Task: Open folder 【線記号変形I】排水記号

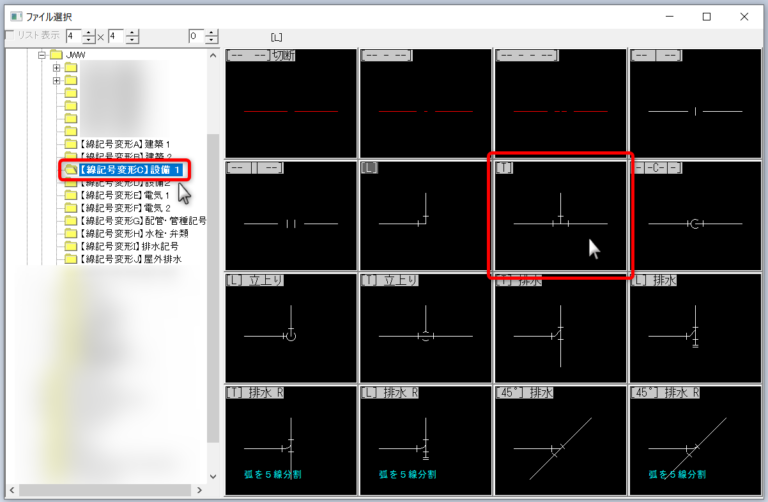Action: pyautogui.click(x=129, y=246)
